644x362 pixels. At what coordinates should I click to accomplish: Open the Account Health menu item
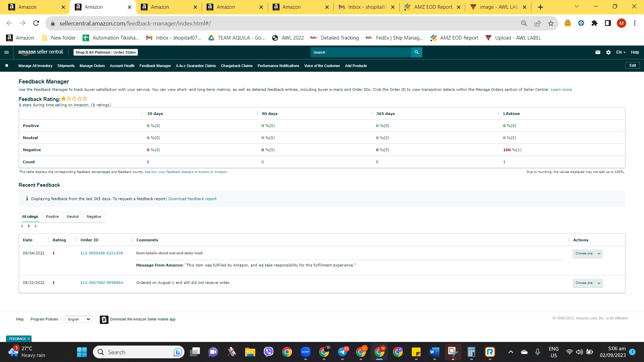122,66
